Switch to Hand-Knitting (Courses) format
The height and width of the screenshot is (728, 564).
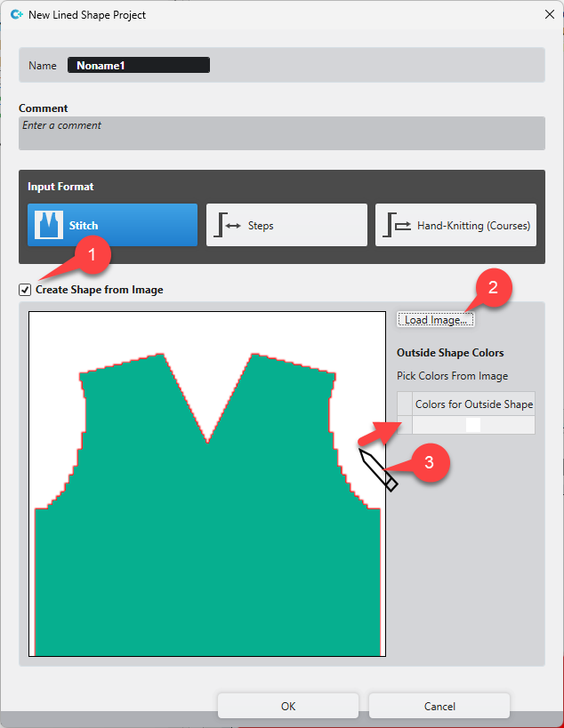[x=459, y=225]
